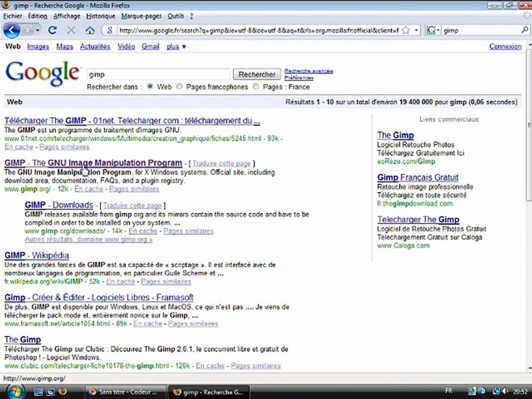
Task: Open the Historique menu
Action: coord(101,16)
